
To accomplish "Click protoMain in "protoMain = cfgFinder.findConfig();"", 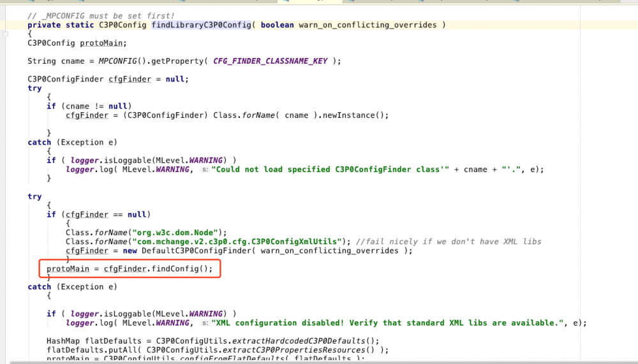I will pyautogui.click(x=68, y=269).
